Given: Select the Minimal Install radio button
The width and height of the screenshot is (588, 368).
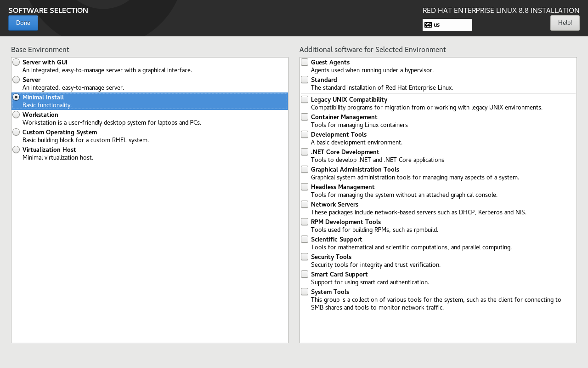Looking at the screenshot, I should point(16,97).
